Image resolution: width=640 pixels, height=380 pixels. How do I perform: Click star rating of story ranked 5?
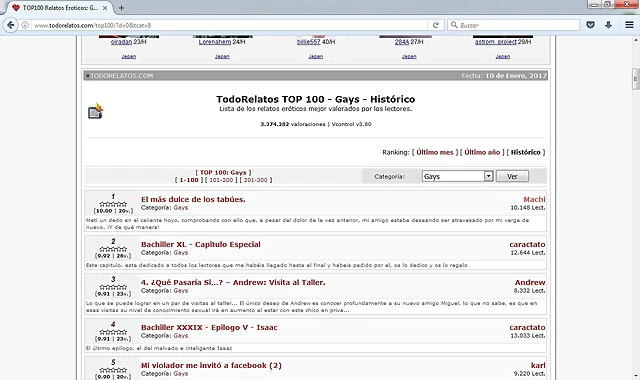coord(113,370)
